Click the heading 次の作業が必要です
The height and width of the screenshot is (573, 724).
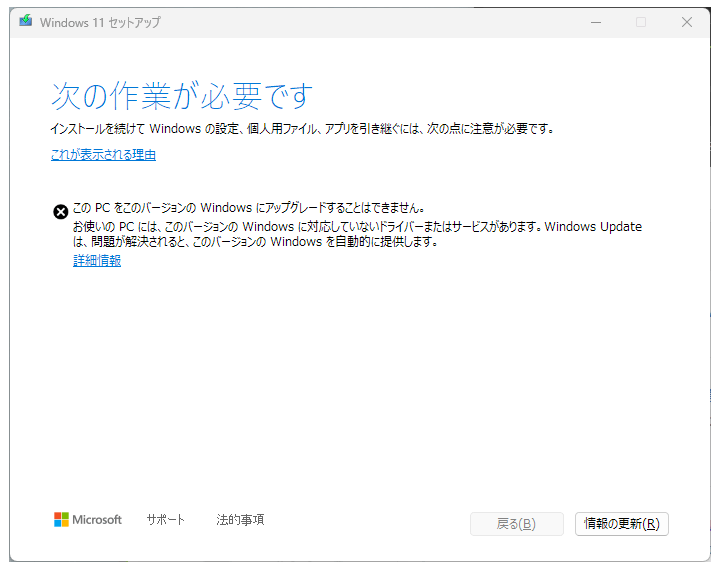coord(182,96)
